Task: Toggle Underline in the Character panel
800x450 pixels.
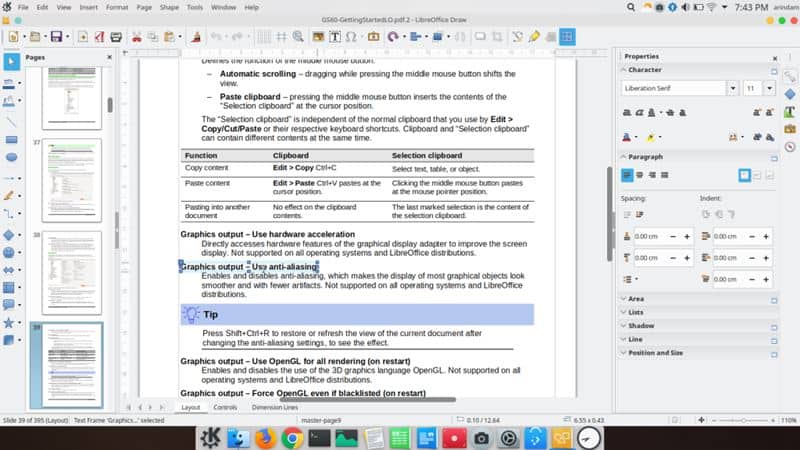Action: [x=652, y=113]
